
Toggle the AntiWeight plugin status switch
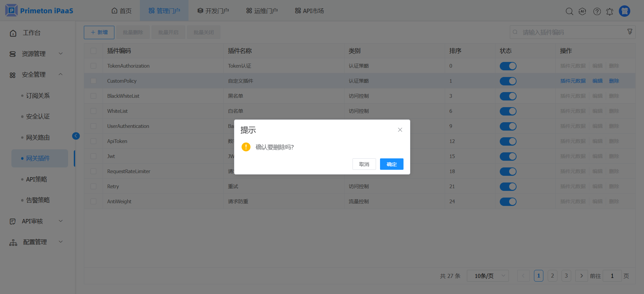508,202
